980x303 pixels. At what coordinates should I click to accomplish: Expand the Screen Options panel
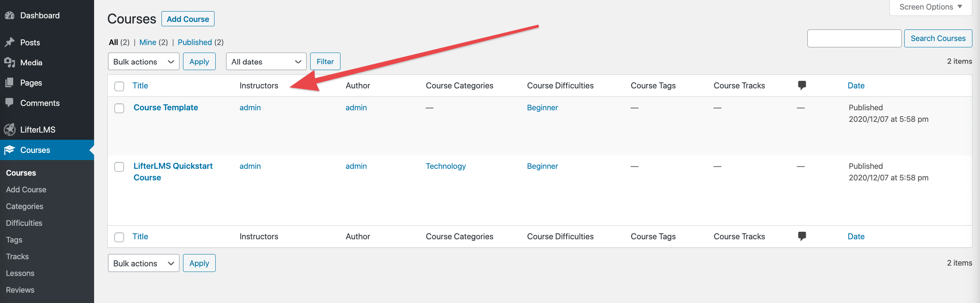tap(931, 7)
